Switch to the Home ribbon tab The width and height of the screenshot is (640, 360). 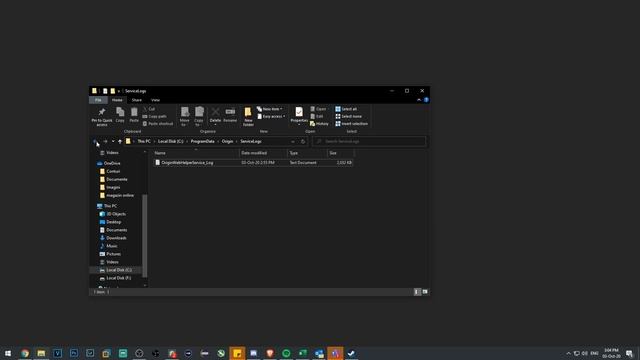coord(117,100)
